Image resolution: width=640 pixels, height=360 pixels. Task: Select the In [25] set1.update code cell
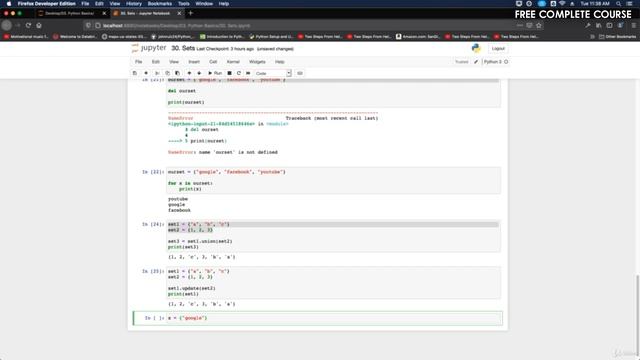[333, 282]
